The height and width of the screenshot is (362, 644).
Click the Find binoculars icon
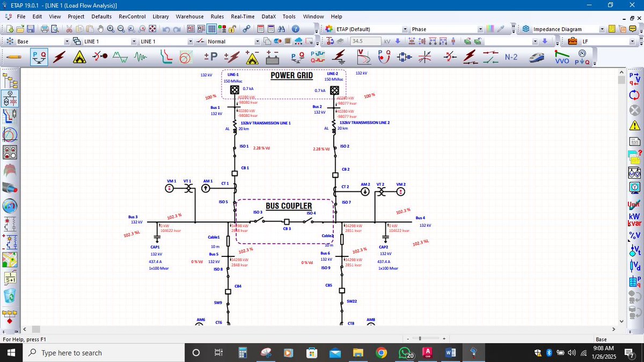[x=280, y=29]
